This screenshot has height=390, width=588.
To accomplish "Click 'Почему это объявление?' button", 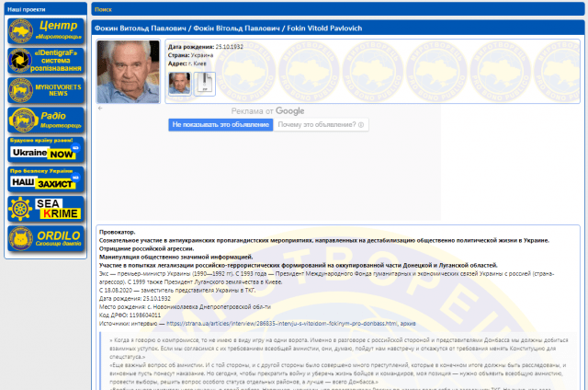I will [x=321, y=124].
